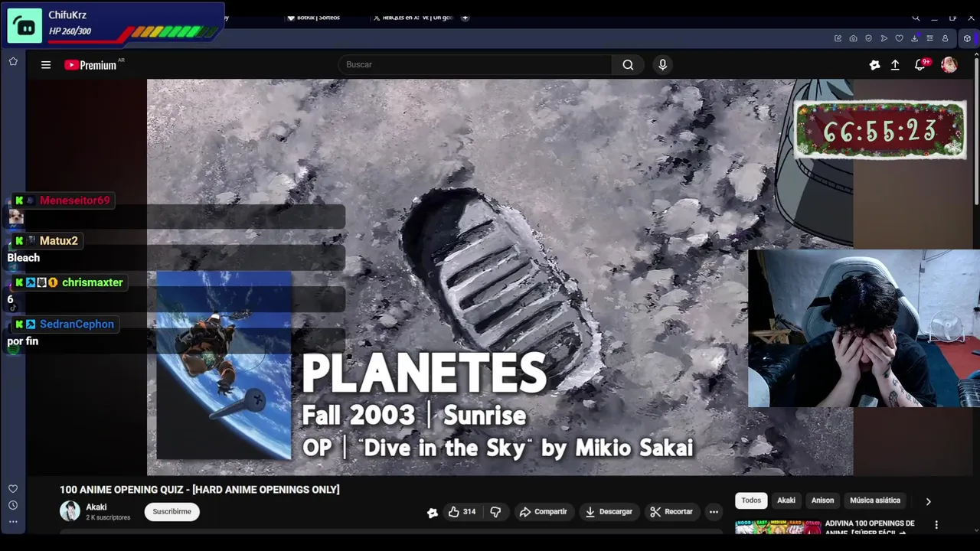Image resolution: width=980 pixels, height=551 pixels.
Task: Take a snapshot with the camera icon
Action: tap(853, 38)
